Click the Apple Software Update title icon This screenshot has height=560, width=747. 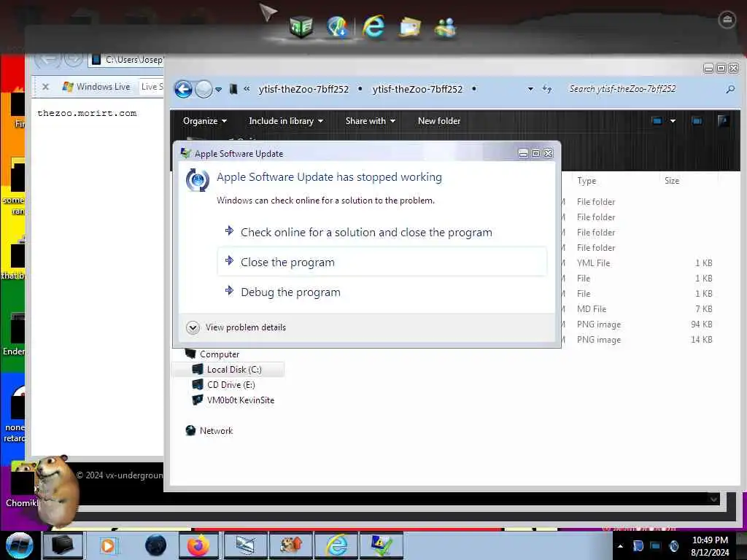coord(186,153)
